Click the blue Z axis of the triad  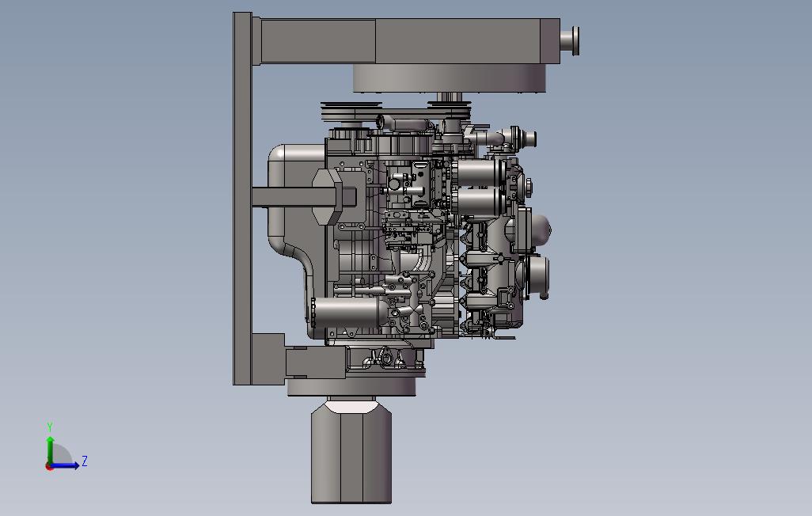pos(65,465)
